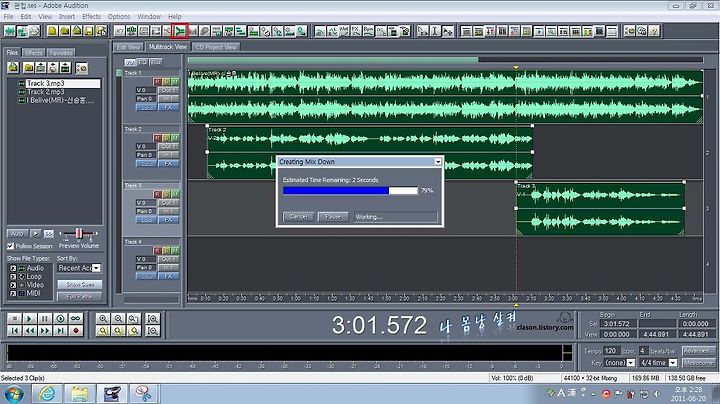Click the Metronome button
This screenshot has height=404, width=720.
pos(698,363)
